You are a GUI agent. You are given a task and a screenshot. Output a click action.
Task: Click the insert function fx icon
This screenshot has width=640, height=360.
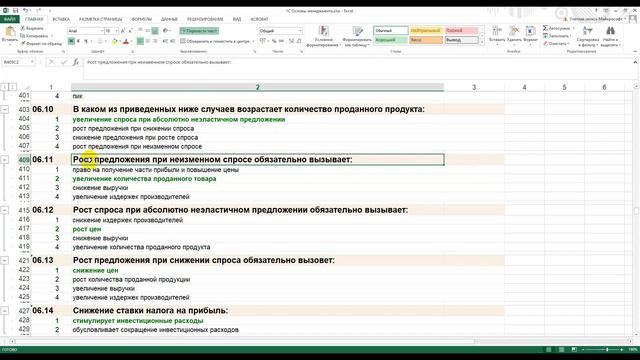point(76,62)
